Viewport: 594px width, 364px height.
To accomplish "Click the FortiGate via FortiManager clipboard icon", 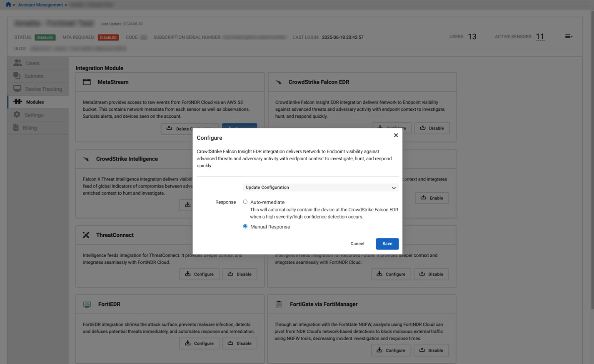I will pos(279,305).
